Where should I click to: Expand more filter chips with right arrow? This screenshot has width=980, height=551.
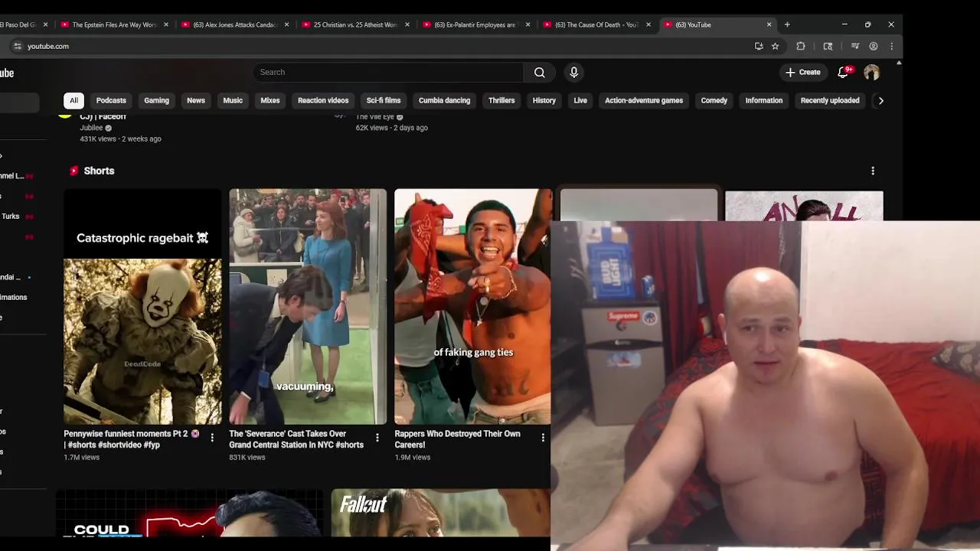coord(880,100)
